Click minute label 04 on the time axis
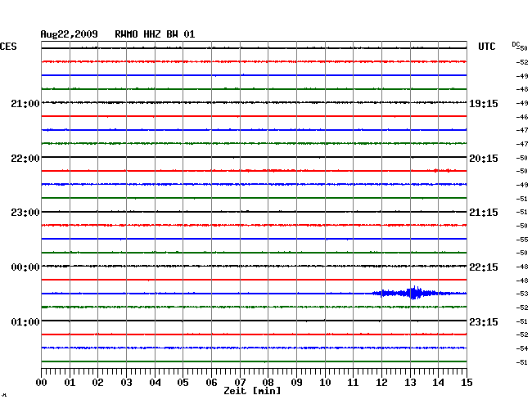The image size is (532, 404). pyautogui.click(x=155, y=383)
